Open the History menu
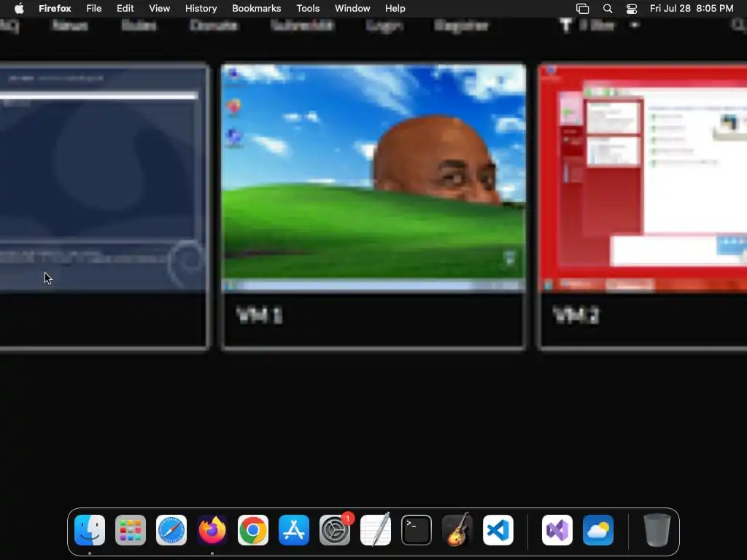This screenshot has width=747, height=560. [x=201, y=8]
